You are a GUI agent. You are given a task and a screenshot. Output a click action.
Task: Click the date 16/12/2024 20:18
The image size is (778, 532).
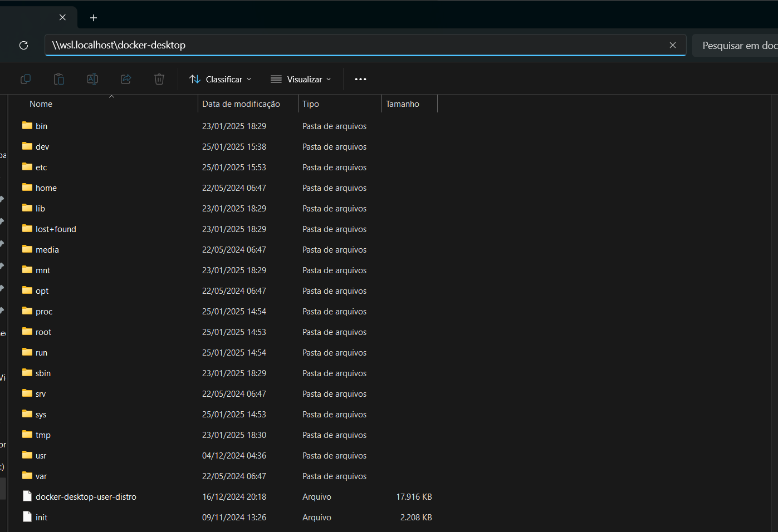tap(234, 497)
